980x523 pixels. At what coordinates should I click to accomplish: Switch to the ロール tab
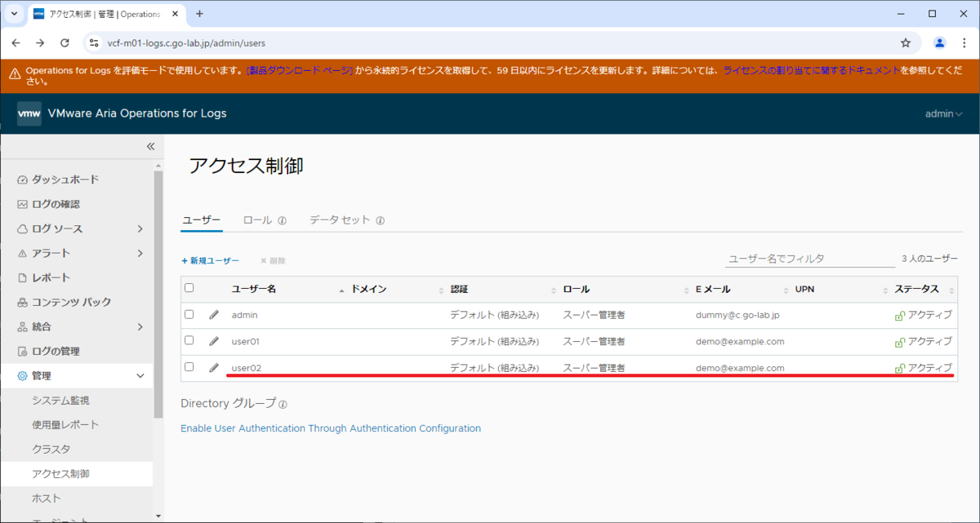tap(257, 220)
